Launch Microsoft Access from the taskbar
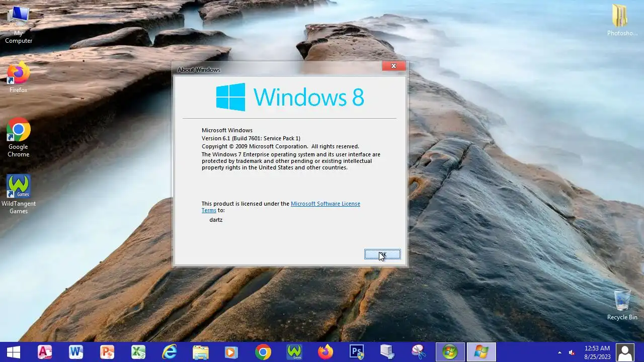This screenshot has height=362, width=644. (45, 352)
